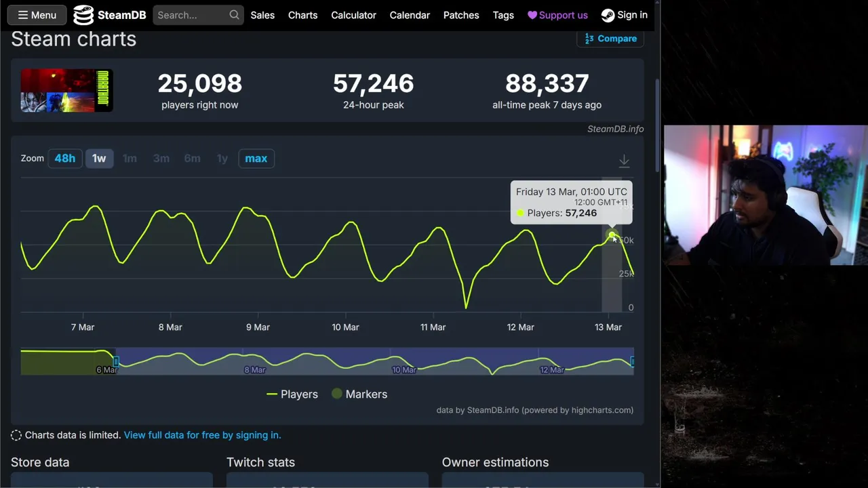Open the Charts menu item
The image size is (868, 488).
302,15
